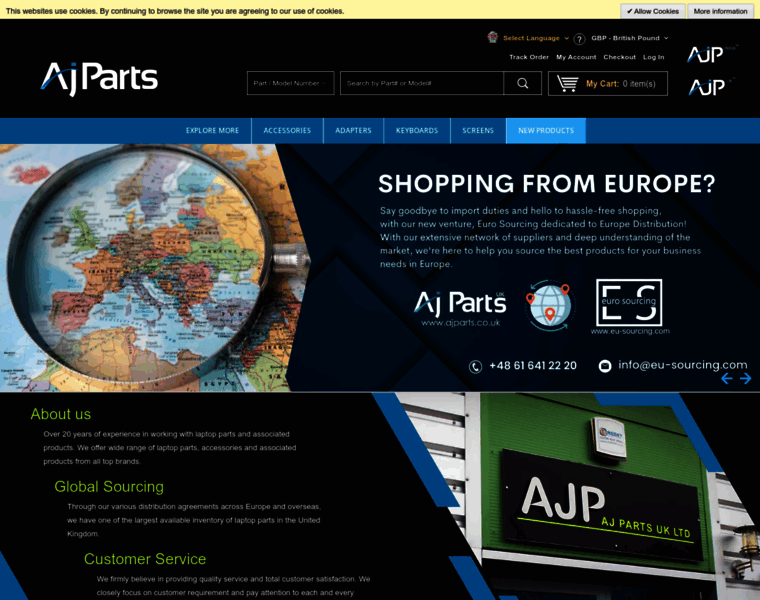
Task: Click Shopping From Europe? banner headline
Action: (547, 184)
